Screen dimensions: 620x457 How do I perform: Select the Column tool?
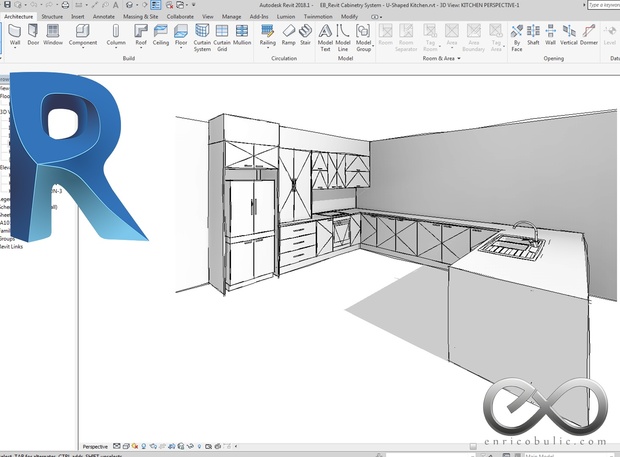coord(116,35)
